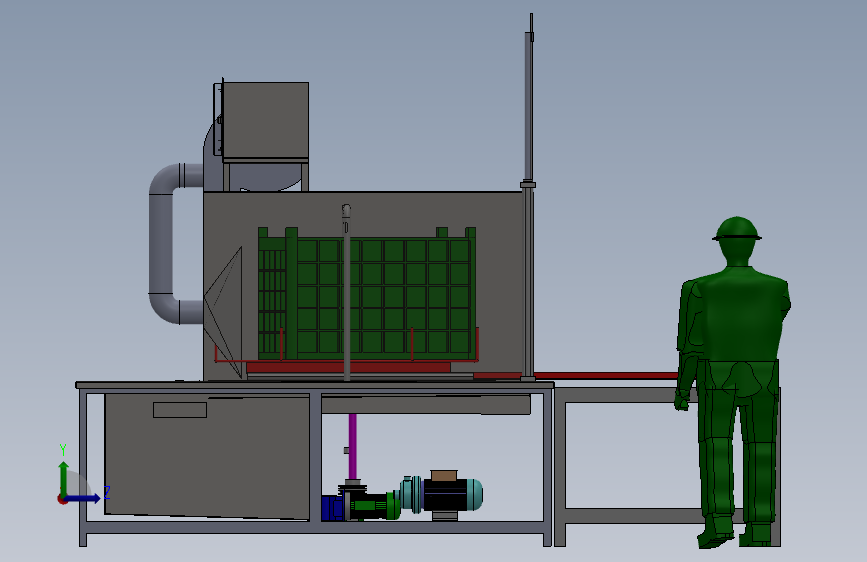Image resolution: width=867 pixels, height=562 pixels.
Task: Select the green grid basket inside the chamber
Action: pyautogui.click(x=367, y=294)
